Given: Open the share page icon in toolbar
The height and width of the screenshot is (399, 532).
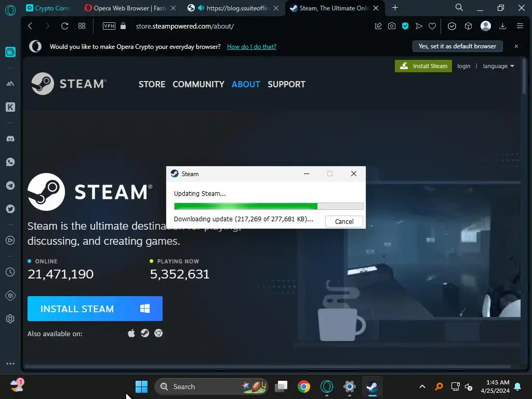Looking at the screenshot, I should coord(378,26).
